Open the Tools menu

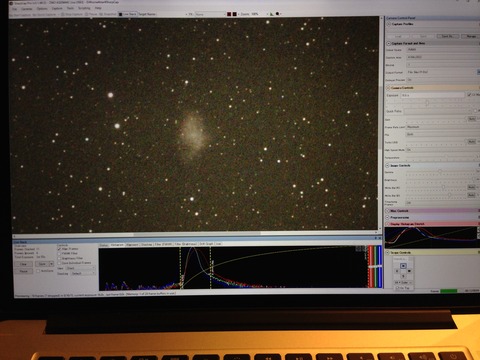70,8
